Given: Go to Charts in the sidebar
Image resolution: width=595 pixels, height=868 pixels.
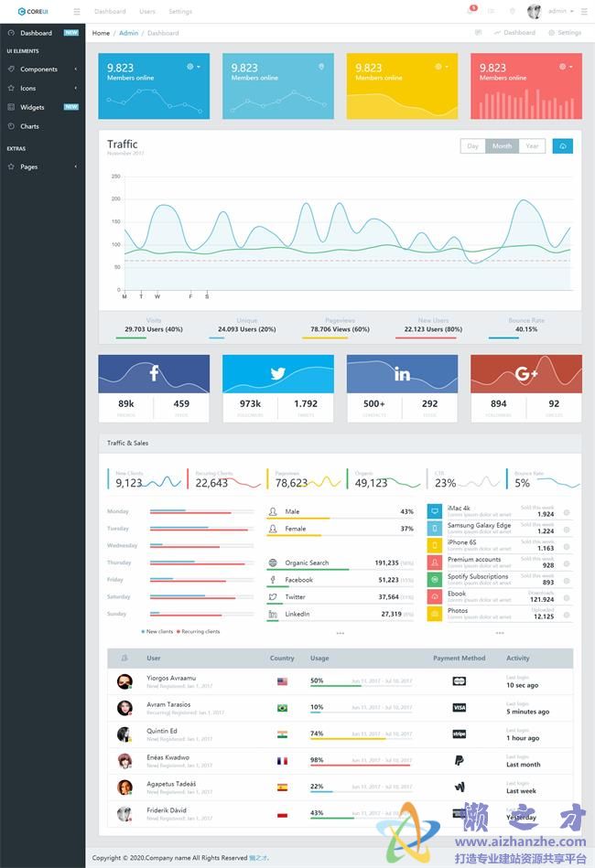Looking at the screenshot, I should [29, 126].
